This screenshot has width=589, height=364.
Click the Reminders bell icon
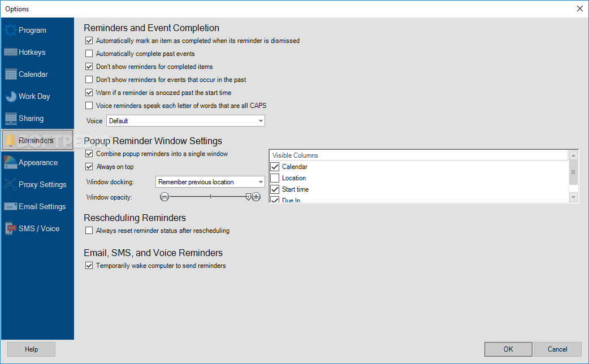(11, 141)
